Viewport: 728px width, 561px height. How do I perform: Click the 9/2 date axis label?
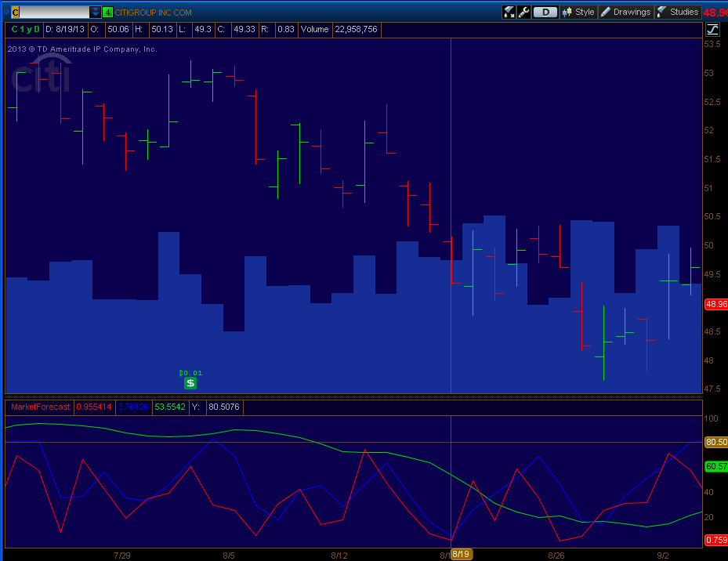[x=663, y=556]
